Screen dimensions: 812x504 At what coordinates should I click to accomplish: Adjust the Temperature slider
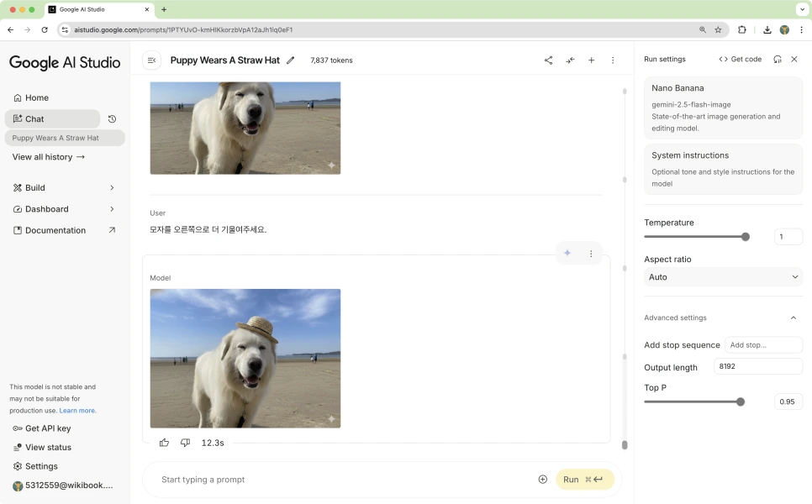point(746,237)
